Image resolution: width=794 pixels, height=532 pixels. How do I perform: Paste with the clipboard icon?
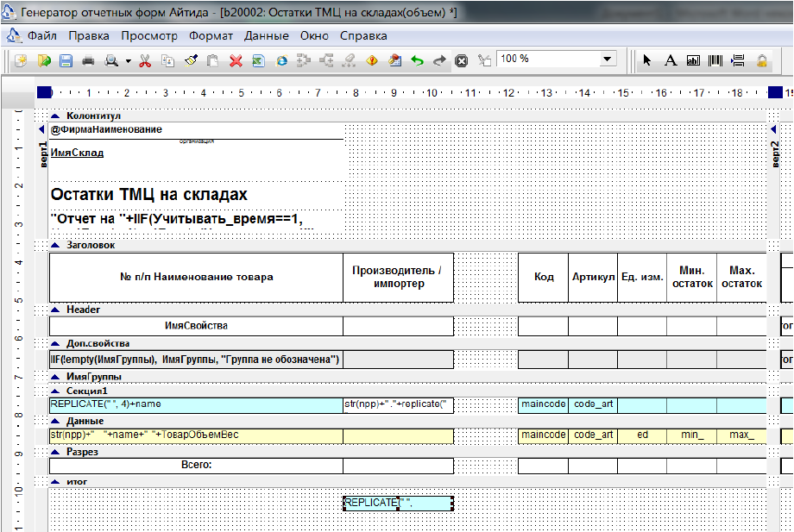pos(212,61)
